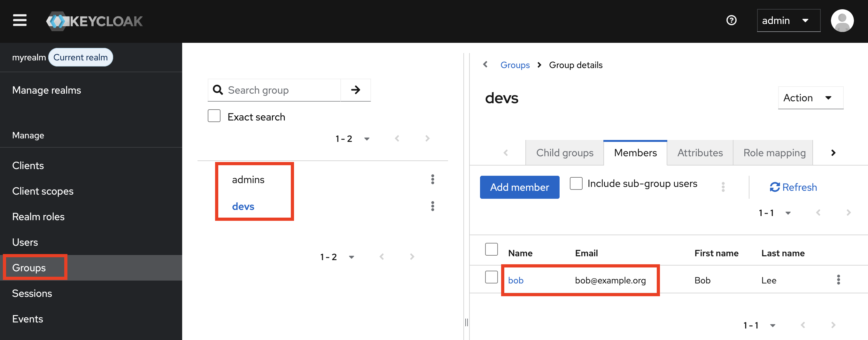Open kebab menu for admins group
This screenshot has height=340, width=868.
[433, 179]
